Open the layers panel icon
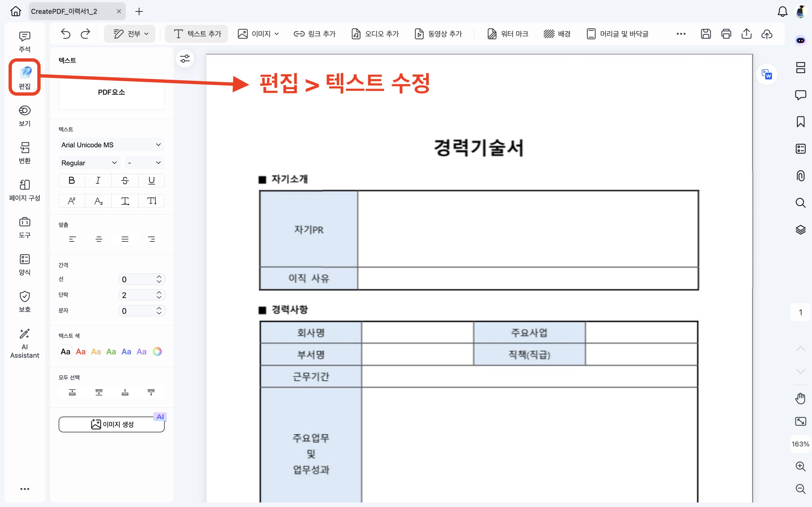 click(801, 230)
